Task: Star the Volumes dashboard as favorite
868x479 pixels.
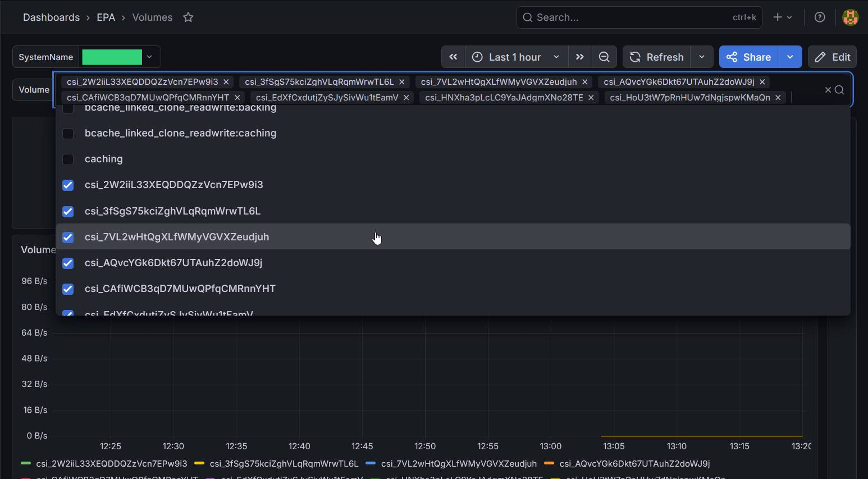Action: [x=188, y=17]
